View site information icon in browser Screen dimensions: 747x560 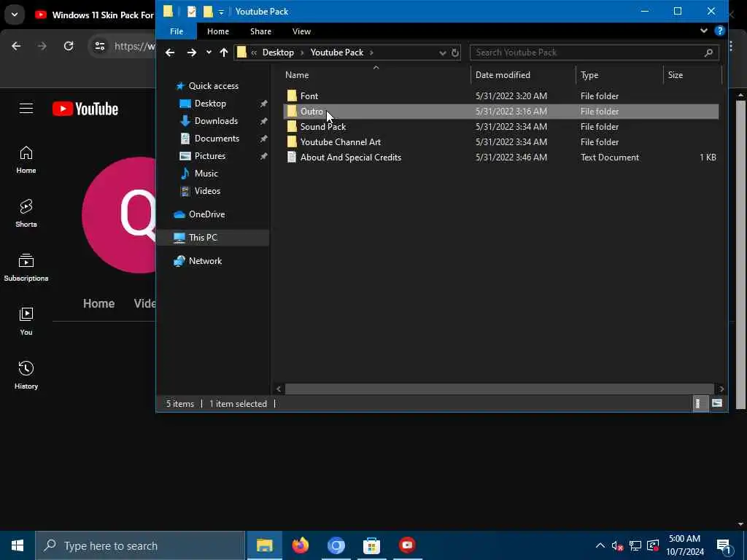click(99, 46)
